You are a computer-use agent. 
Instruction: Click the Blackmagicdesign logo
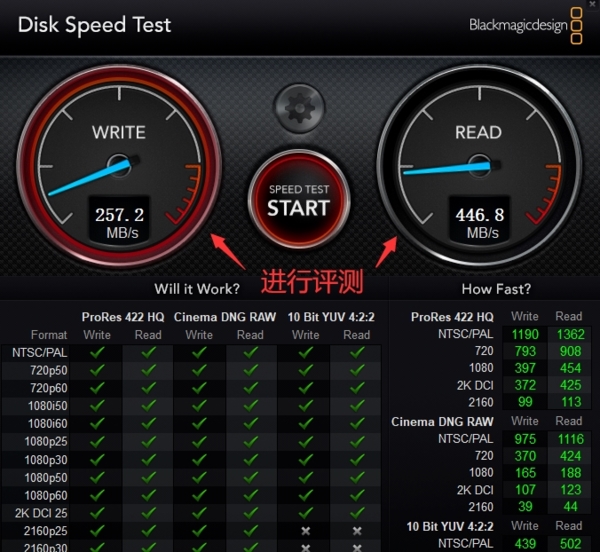point(526,26)
